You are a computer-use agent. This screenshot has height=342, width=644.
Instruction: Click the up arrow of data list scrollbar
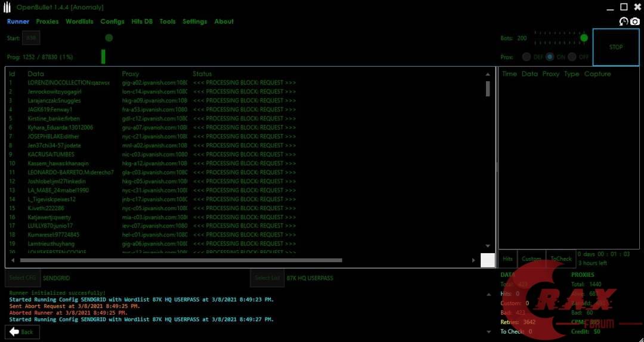488,75
